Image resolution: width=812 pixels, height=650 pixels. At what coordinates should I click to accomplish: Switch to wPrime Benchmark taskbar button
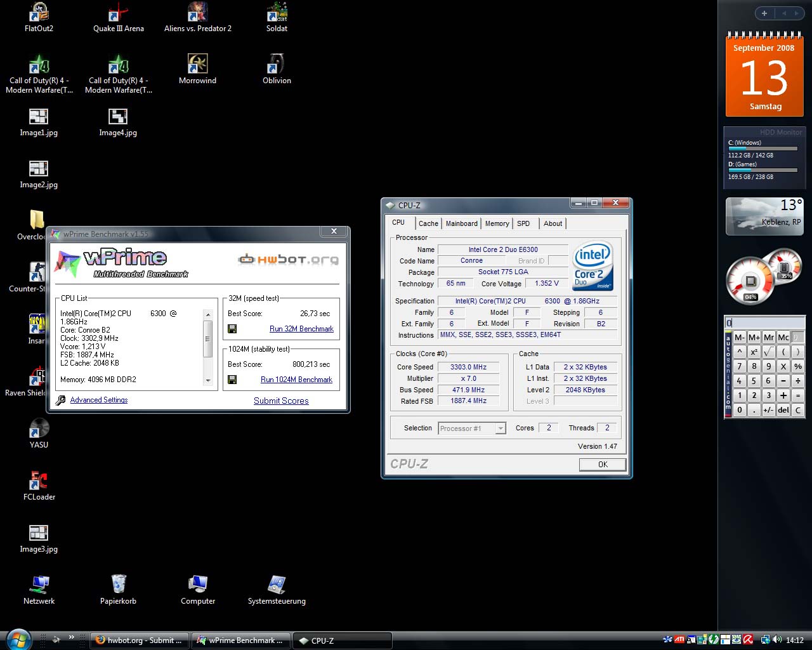pos(241,640)
